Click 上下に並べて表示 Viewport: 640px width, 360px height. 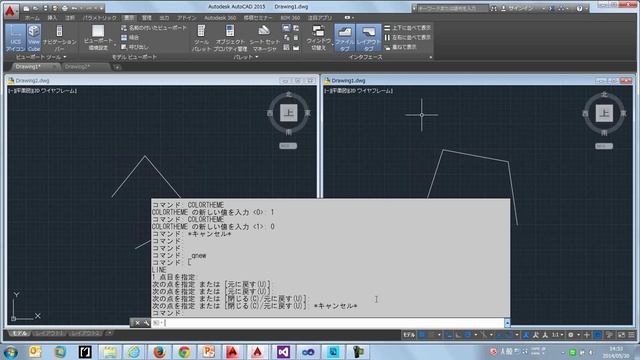click(407, 28)
